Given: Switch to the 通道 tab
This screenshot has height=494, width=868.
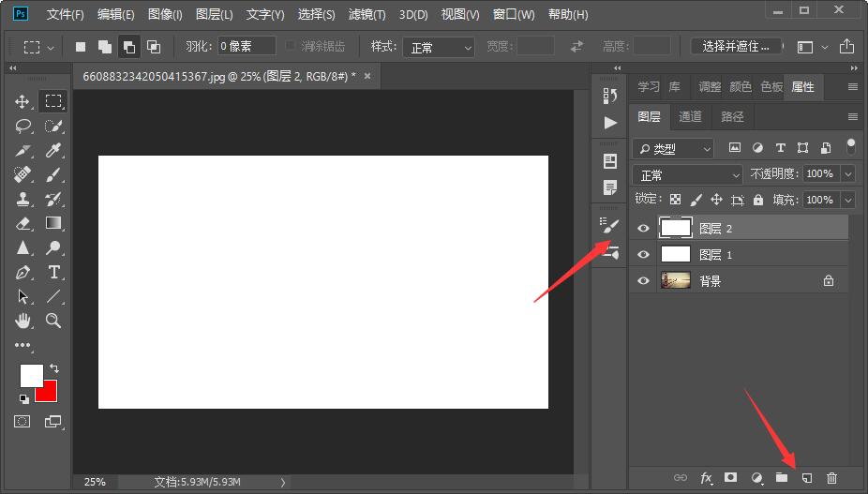Looking at the screenshot, I should [x=690, y=116].
